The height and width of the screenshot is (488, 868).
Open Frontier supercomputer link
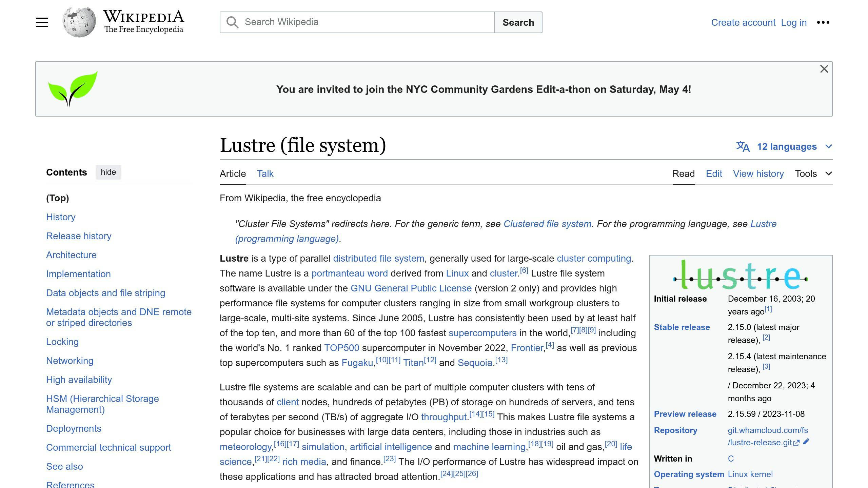(x=527, y=348)
